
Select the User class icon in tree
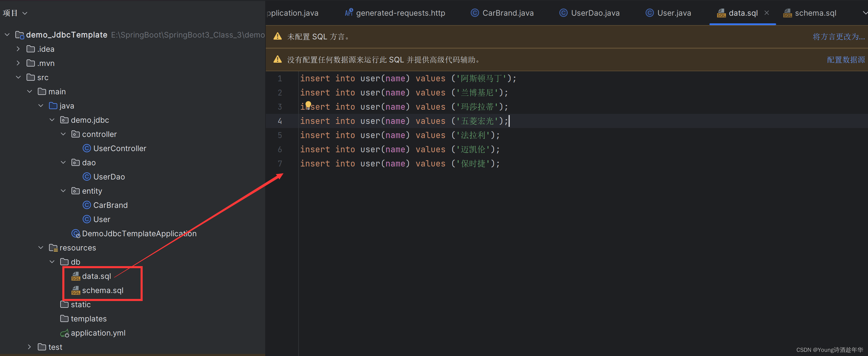coord(87,219)
